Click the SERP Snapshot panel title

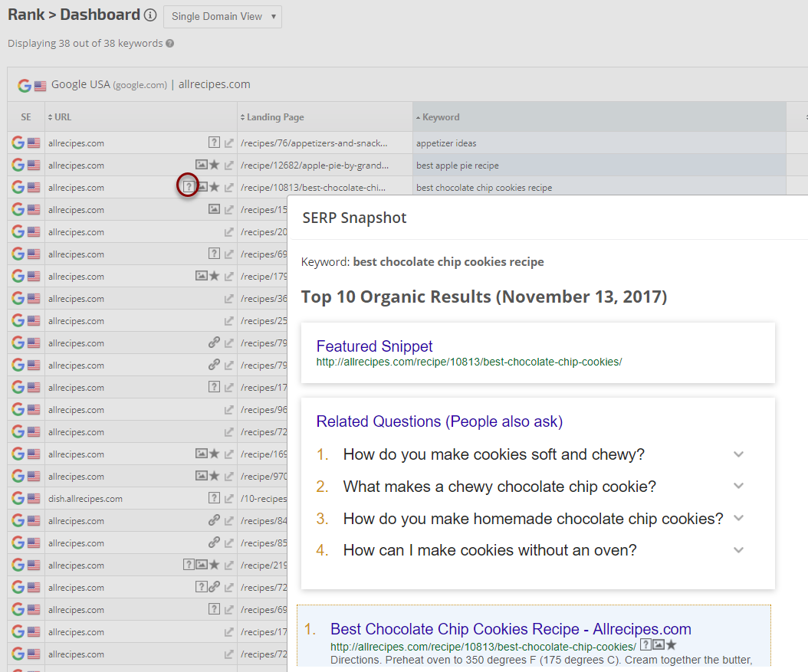(354, 218)
